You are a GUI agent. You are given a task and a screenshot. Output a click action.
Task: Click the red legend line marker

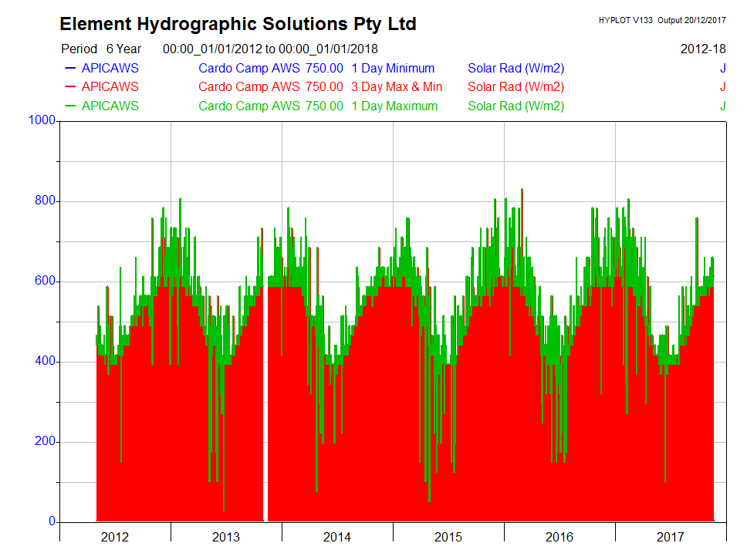click(70, 87)
